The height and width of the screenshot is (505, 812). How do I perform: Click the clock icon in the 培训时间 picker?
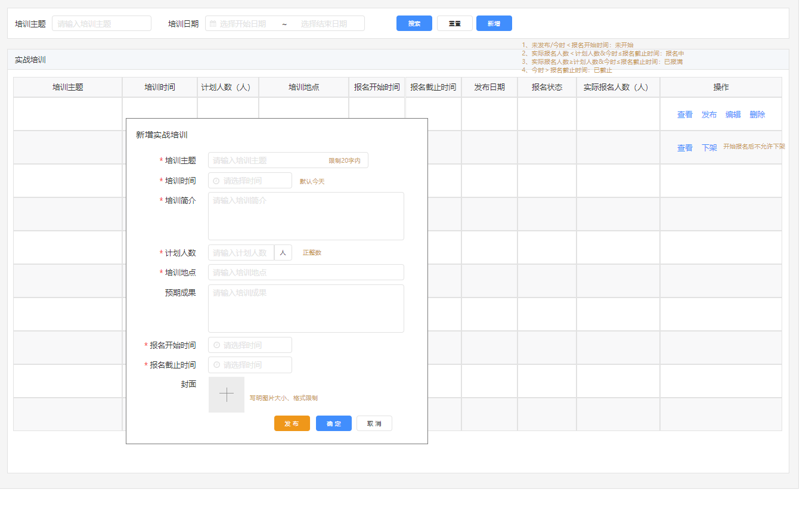tap(216, 181)
